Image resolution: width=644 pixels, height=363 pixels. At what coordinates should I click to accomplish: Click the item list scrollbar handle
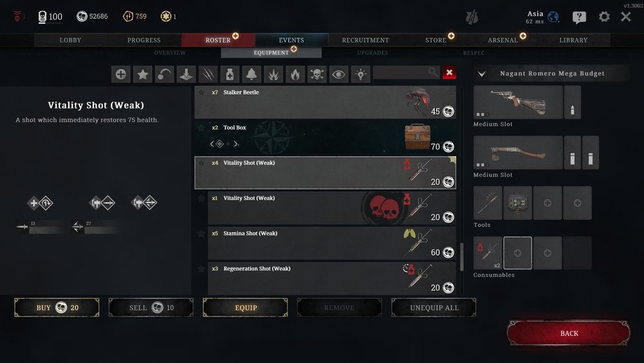[x=462, y=257]
